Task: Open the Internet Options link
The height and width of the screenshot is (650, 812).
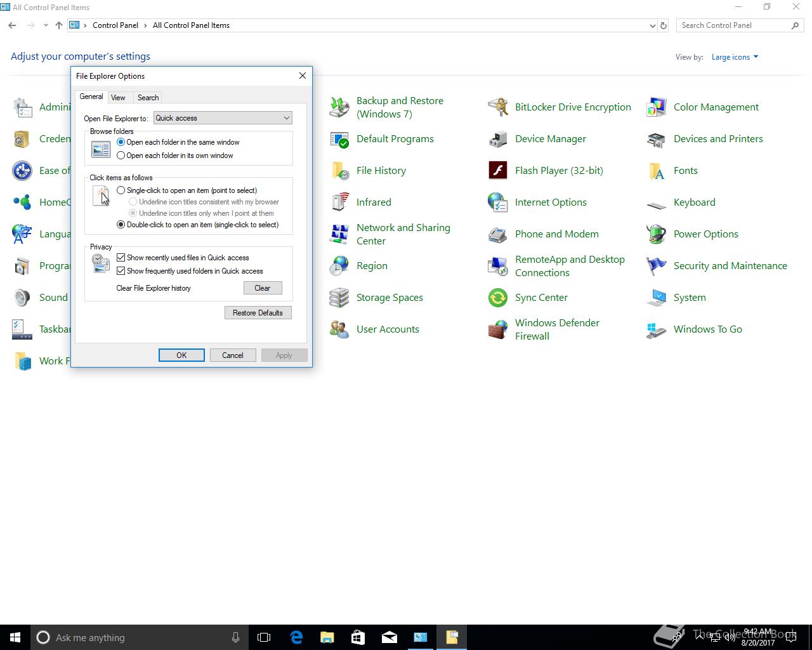Action: coord(551,202)
